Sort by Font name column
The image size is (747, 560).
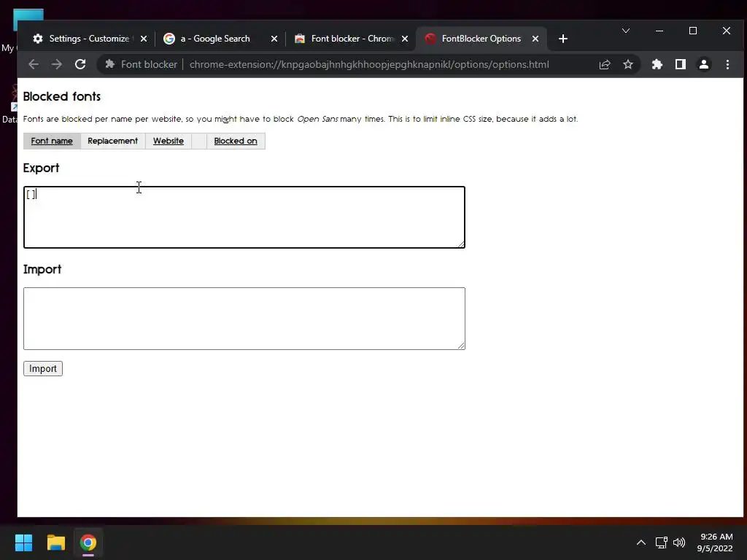tap(52, 141)
